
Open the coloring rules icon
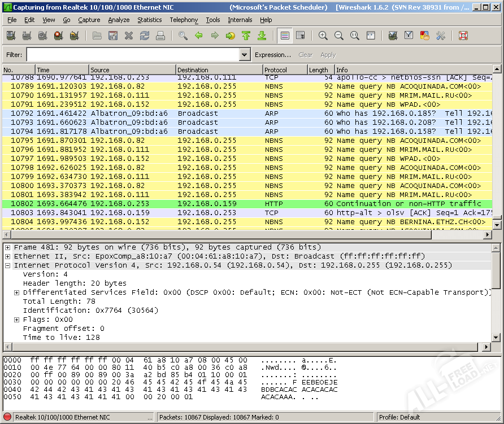point(425,36)
